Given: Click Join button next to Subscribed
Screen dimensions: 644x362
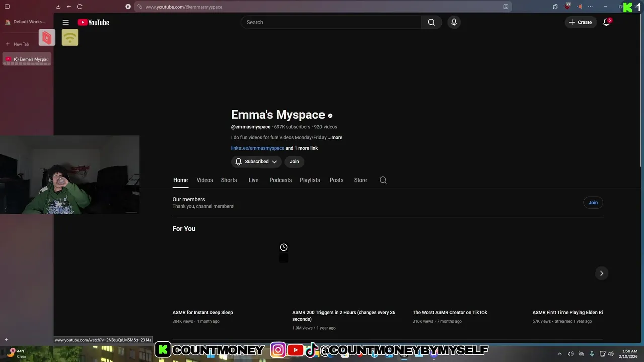Looking at the screenshot, I should (294, 161).
